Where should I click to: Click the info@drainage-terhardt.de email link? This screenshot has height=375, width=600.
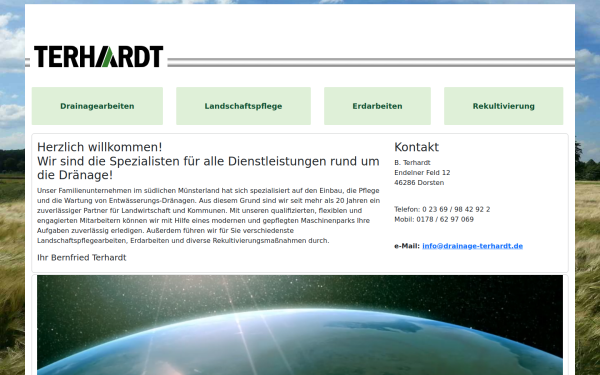473,246
